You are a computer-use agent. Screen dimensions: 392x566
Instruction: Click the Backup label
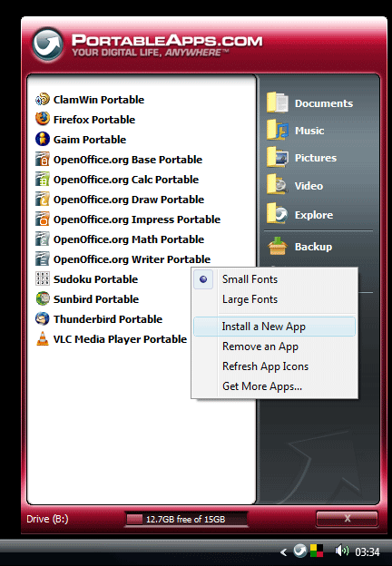coord(313,247)
